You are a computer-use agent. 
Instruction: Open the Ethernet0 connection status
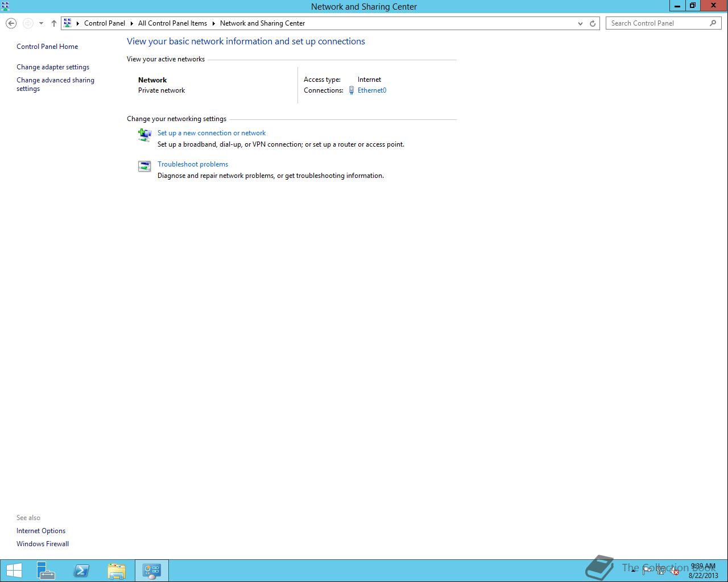pyautogui.click(x=372, y=90)
